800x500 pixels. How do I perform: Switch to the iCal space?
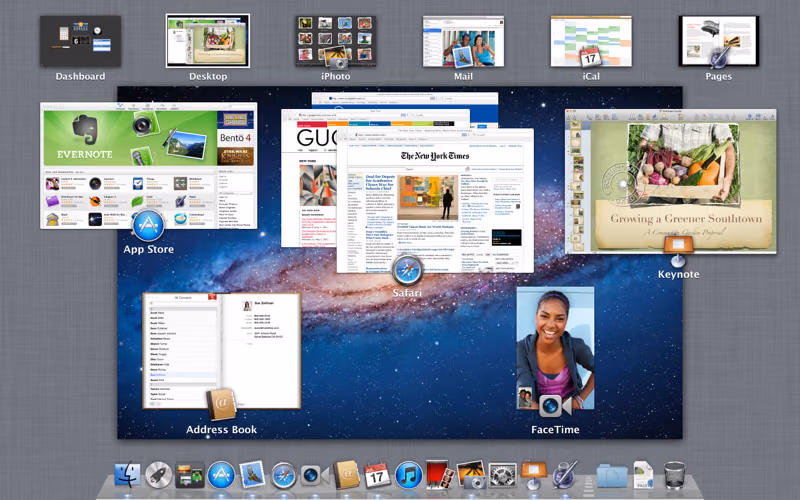coord(591,41)
